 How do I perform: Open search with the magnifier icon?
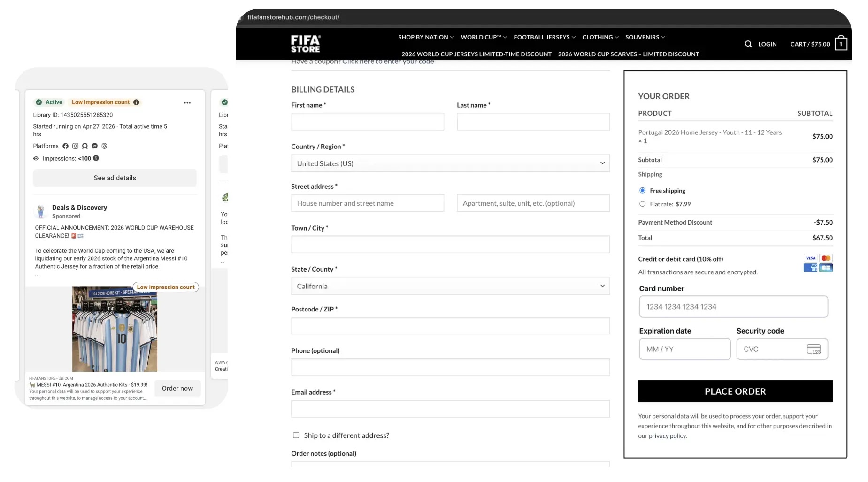748,44
